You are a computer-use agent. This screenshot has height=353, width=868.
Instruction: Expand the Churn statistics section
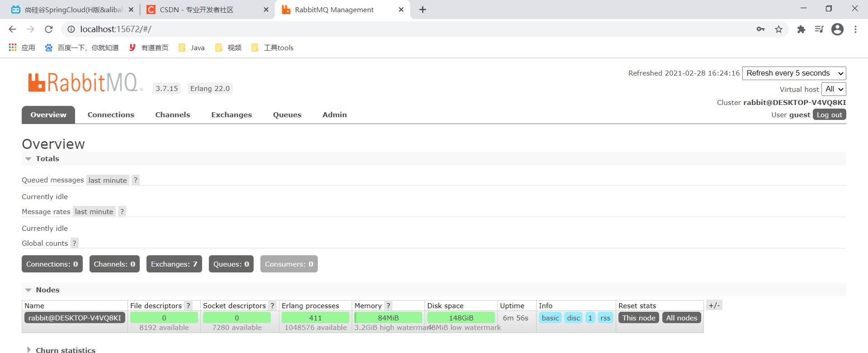click(x=61, y=350)
